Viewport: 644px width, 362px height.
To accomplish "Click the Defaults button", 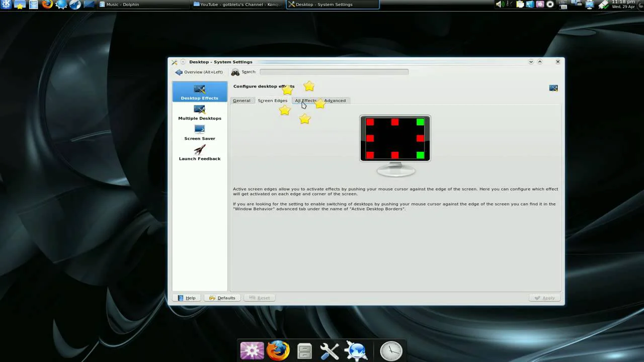I will [x=222, y=298].
